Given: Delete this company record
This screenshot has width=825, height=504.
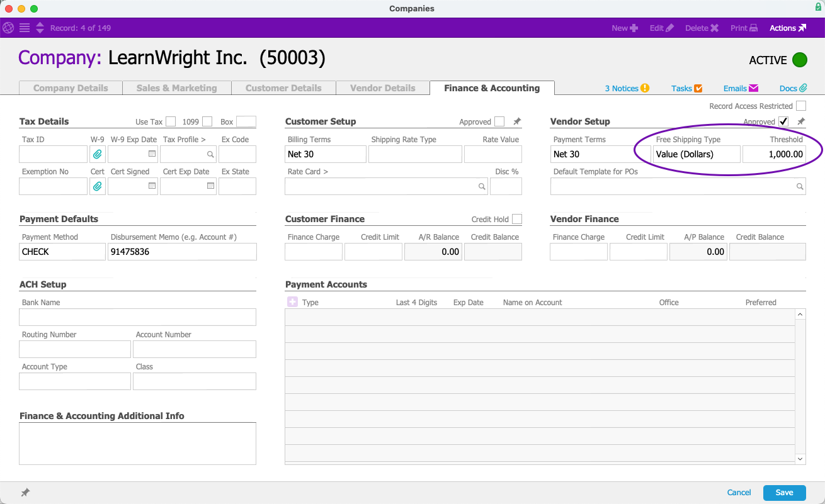Looking at the screenshot, I should coord(702,28).
